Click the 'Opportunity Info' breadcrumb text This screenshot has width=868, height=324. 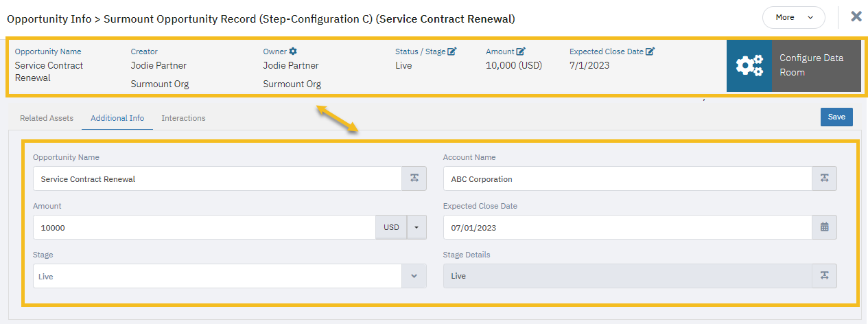point(49,19)
